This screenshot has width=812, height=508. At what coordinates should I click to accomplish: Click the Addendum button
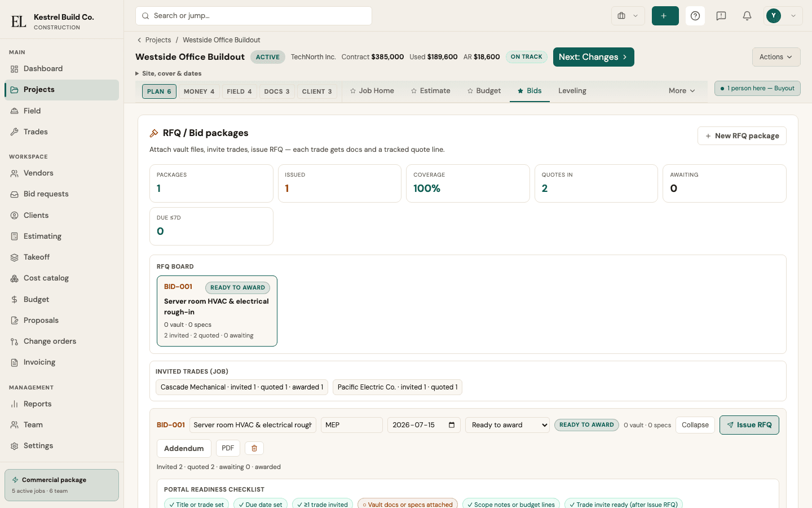(x=184, y=448)
